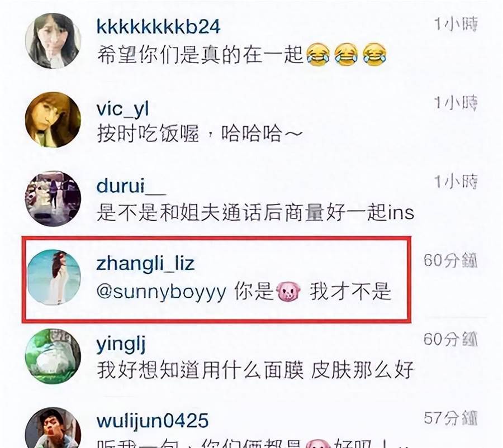This screenshot has width=503, height=448.
Task: Open zhangli_liz username link
Action: coord(145,264)
